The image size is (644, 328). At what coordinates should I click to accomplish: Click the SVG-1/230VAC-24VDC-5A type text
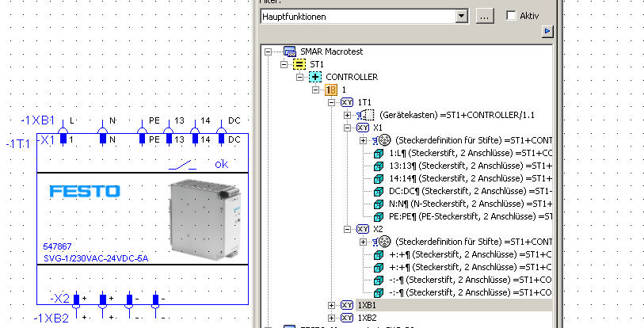point(96,258)
